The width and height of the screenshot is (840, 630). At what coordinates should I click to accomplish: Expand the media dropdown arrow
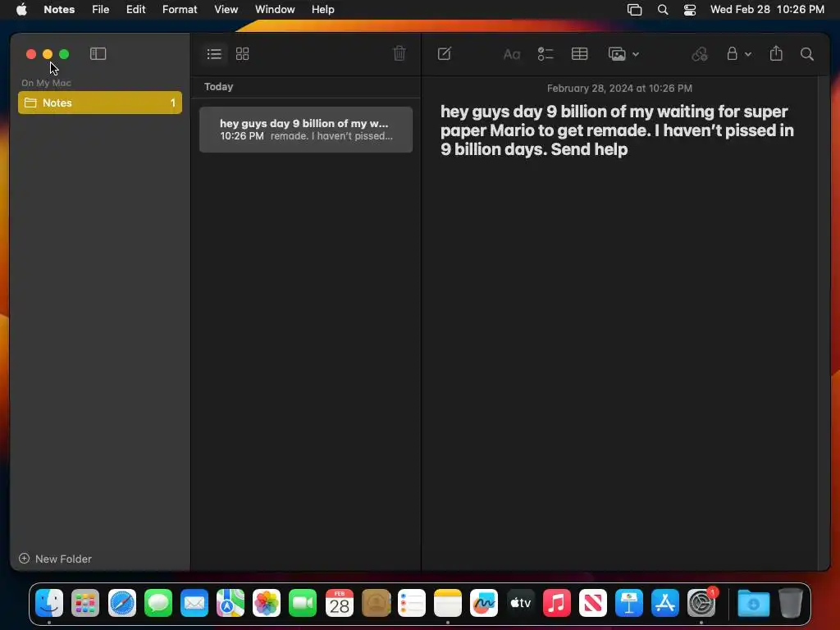pyautogui.click(x=636, y=54)
